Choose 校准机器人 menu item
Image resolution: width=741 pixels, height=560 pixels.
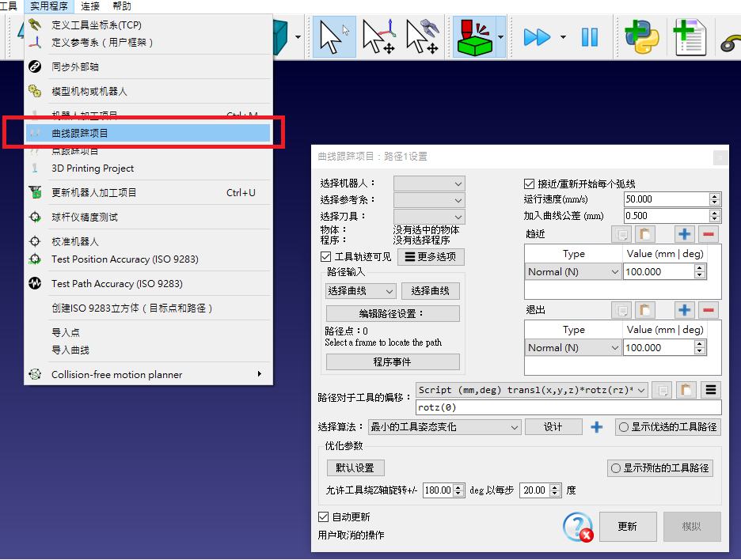[148, 242]
